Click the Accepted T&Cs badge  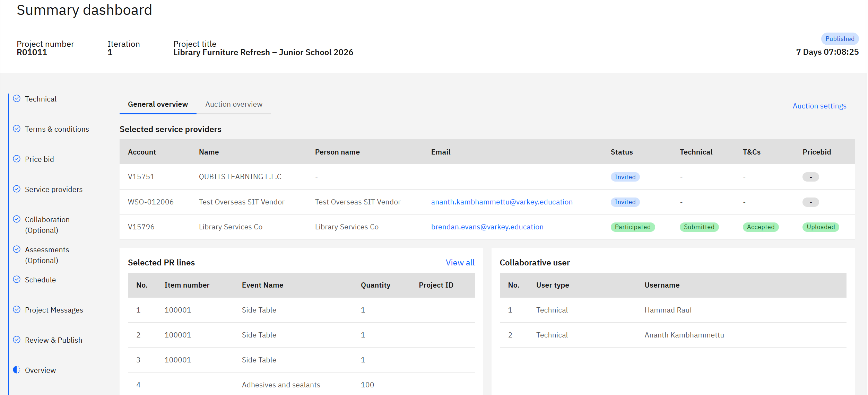point(761,227)
